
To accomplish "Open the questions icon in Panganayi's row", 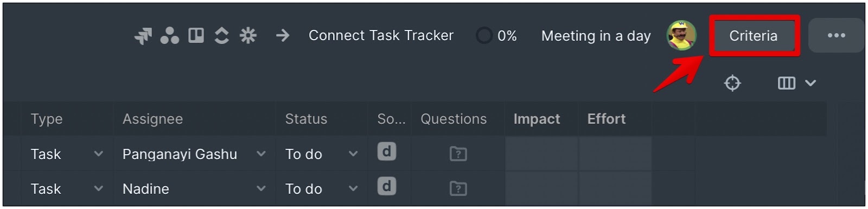I will pyautogui.click(x=458, y=154).
